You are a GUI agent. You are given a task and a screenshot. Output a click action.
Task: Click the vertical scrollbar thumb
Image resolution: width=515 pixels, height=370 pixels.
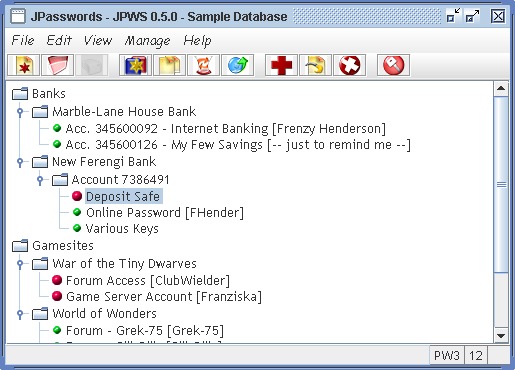click(501, 184)
